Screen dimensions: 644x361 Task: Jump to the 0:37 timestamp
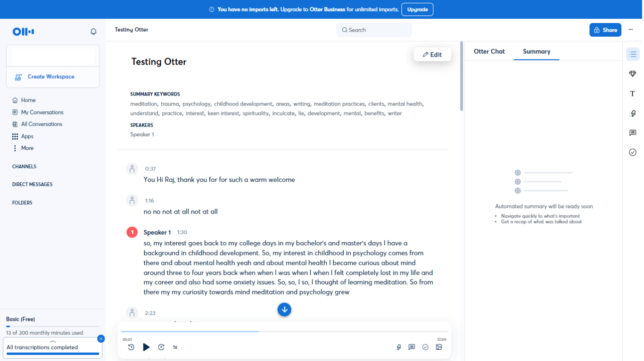coord(150,169)
